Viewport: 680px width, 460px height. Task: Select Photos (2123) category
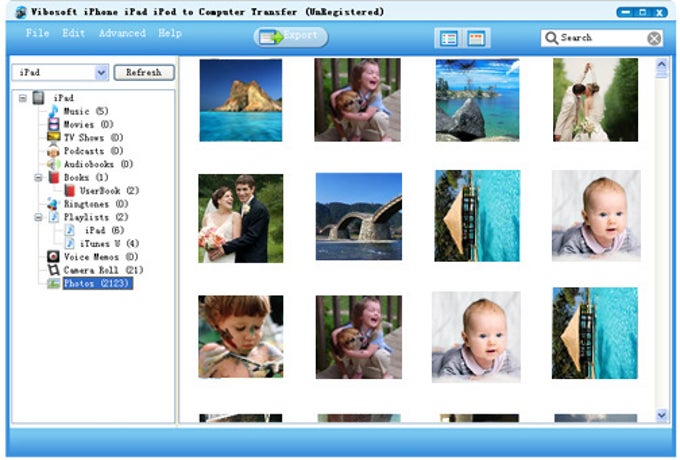98,283
